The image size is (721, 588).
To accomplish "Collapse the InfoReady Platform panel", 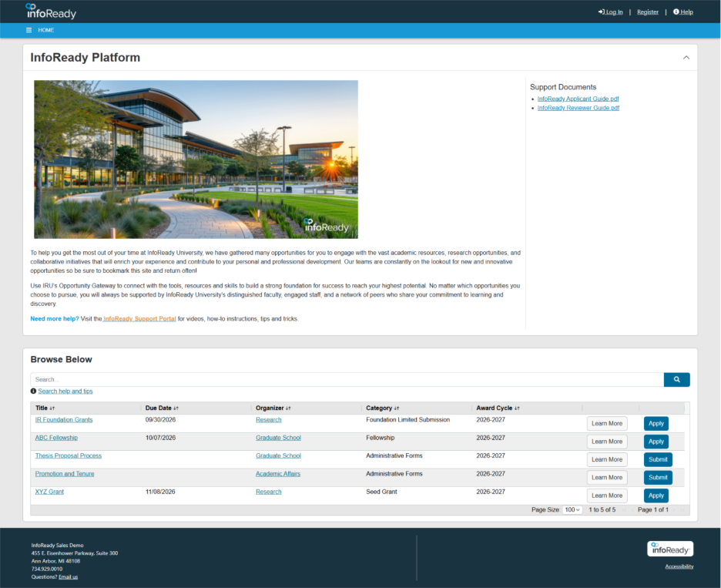I will coord(686,57).
